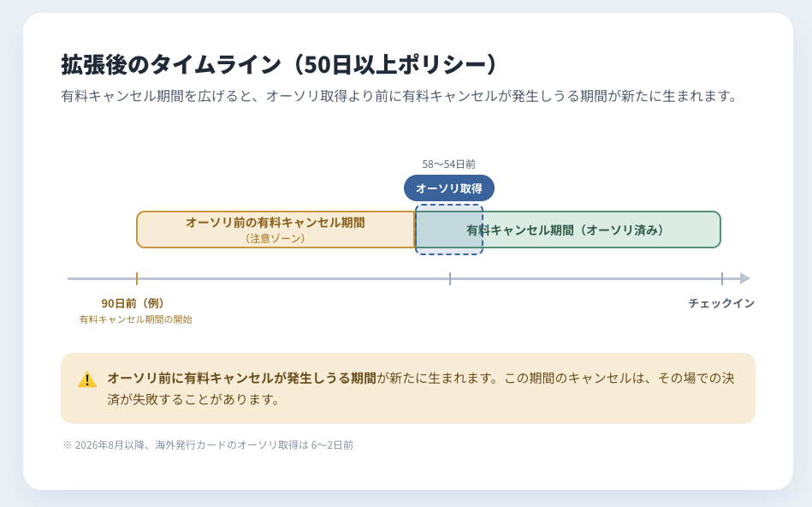Select the オーソリ取得 blue pill badge

point(449,188)
